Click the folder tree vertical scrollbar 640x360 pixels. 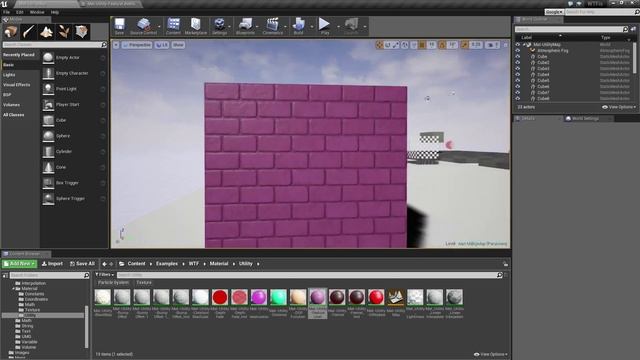pyautogui.click(x=87, y=327)
